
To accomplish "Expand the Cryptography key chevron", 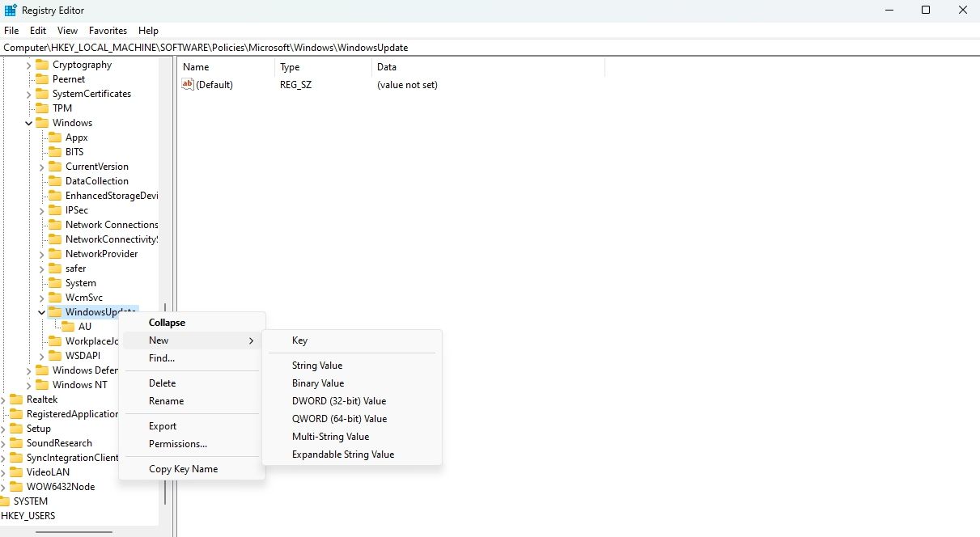I will pos(28,65).
